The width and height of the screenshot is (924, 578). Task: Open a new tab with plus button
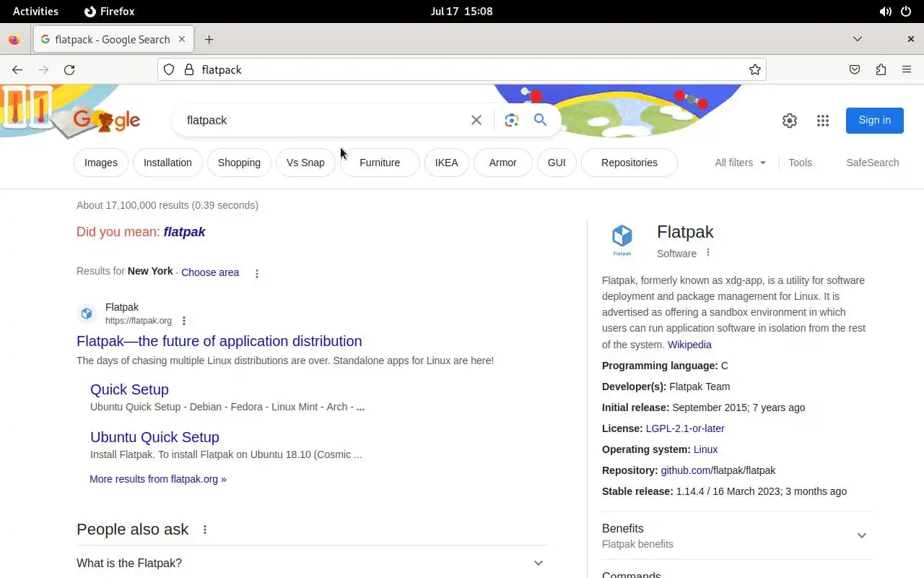click(x=209, y=40)
